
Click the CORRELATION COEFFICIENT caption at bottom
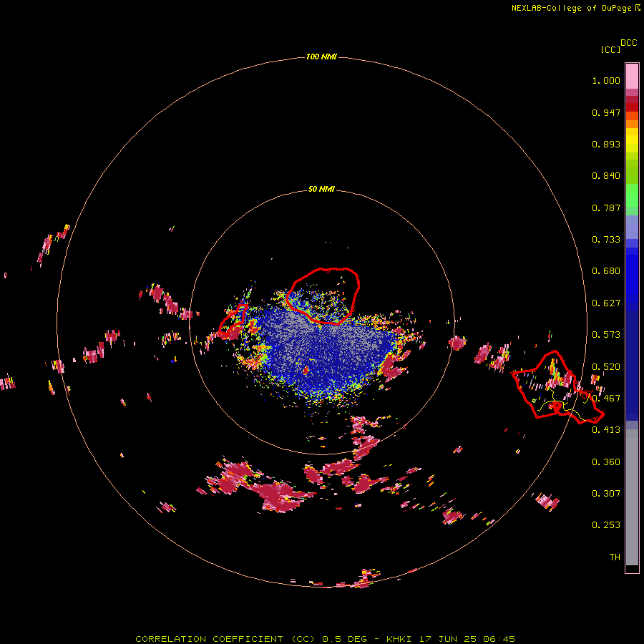click(325, 639)
